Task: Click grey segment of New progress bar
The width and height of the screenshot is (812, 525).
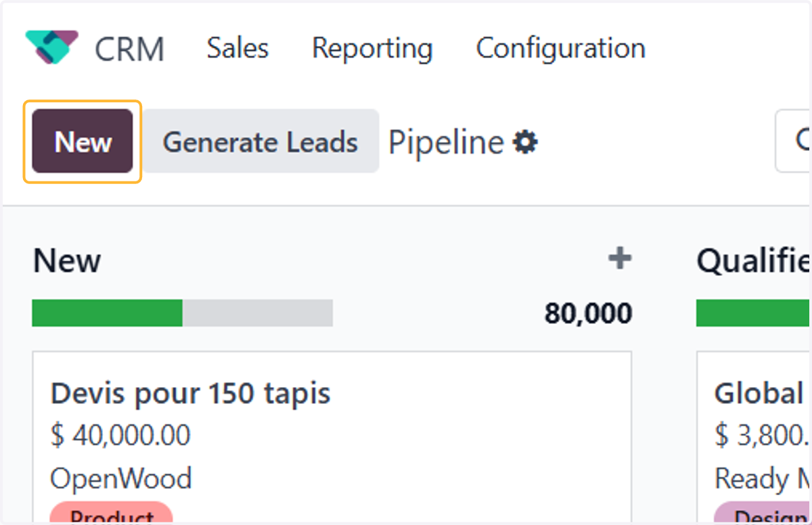Action: (257, 313)
